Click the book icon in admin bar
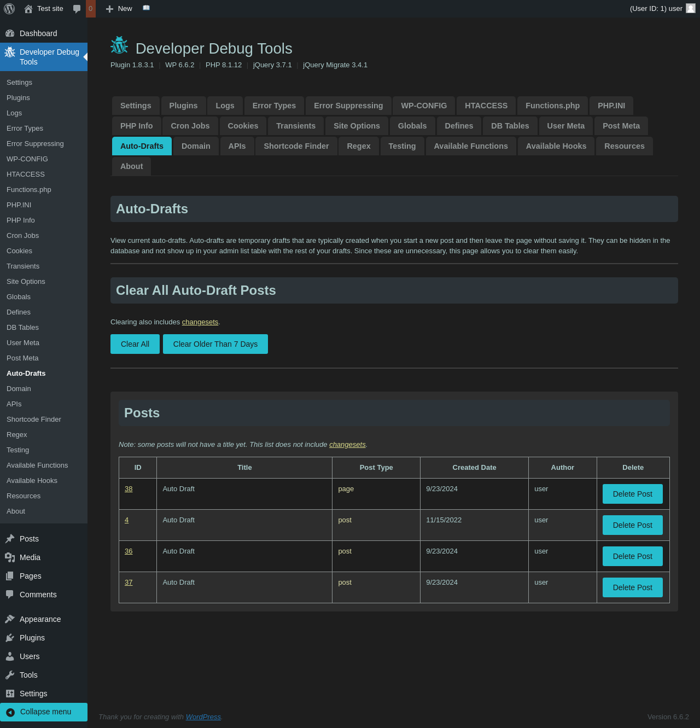Screen dimensions: 700x728 coord(146,8)
